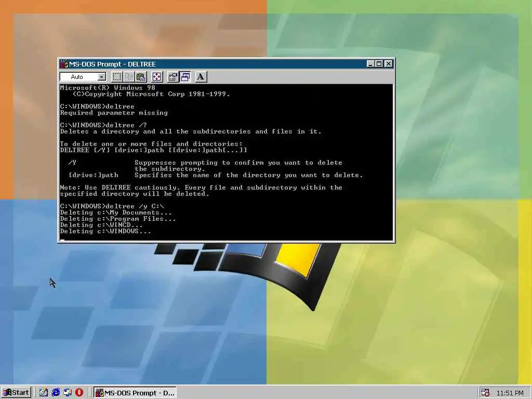The height and width of the screenshot is (399, 532).
Task: Click the 'deltree /?' command line
Action: coord(103,125)
